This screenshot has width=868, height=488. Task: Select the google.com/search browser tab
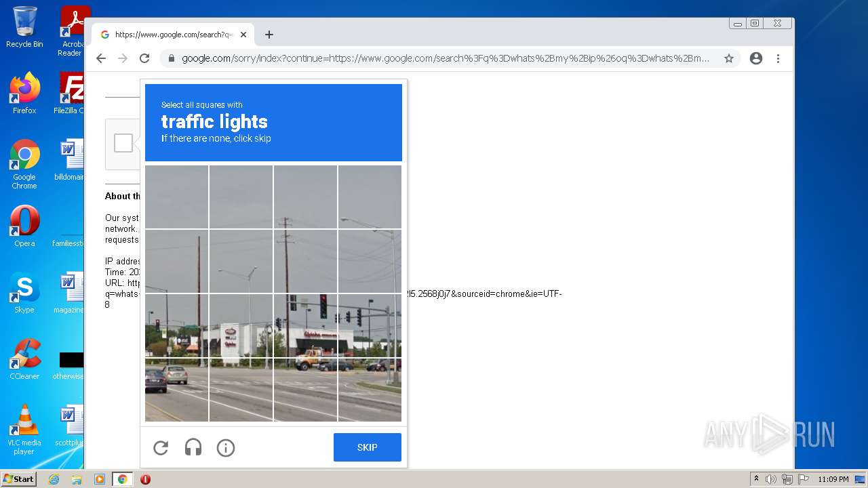tap(173, 35)
